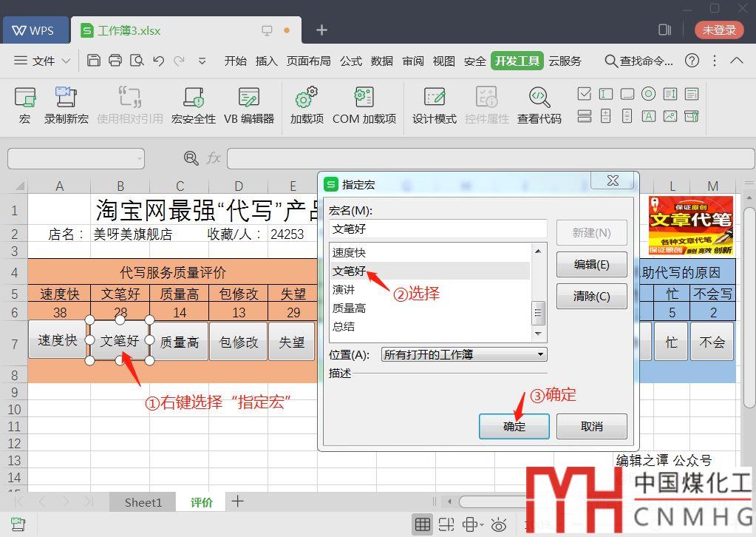Image resolution: width=756 pixels, height=537 pixels.
Task: Click the Save icon in quick toolbar
Action: pos(94,61)
